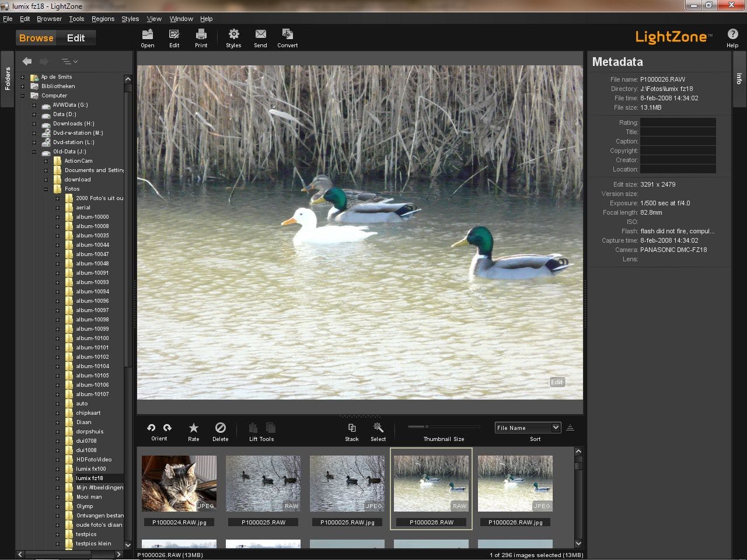Send the photo via the envelope icon
This screenshot has height=560, width=747.
coord(260,38)
